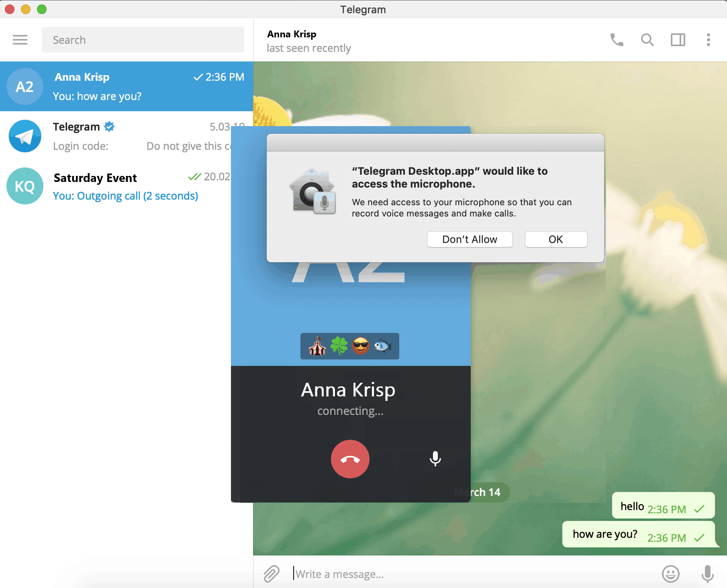Record voice message with microphone icon
727x588 pixels.
pos(707,574)
